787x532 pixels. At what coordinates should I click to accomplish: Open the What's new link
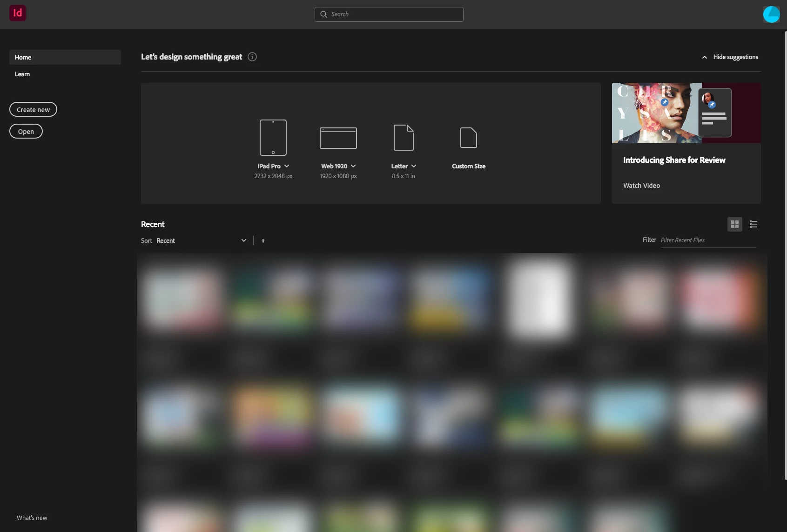click(32, 518)
